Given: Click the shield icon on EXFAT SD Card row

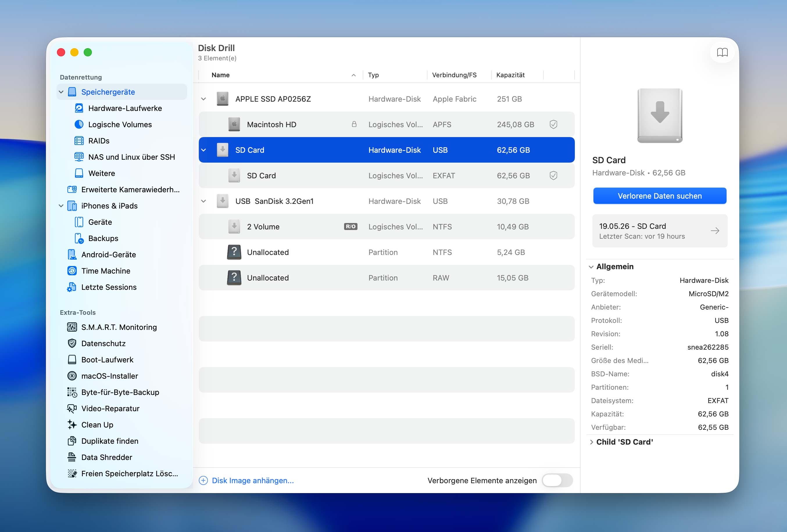Looking at the screenshot, I should [x=553, y=176].
